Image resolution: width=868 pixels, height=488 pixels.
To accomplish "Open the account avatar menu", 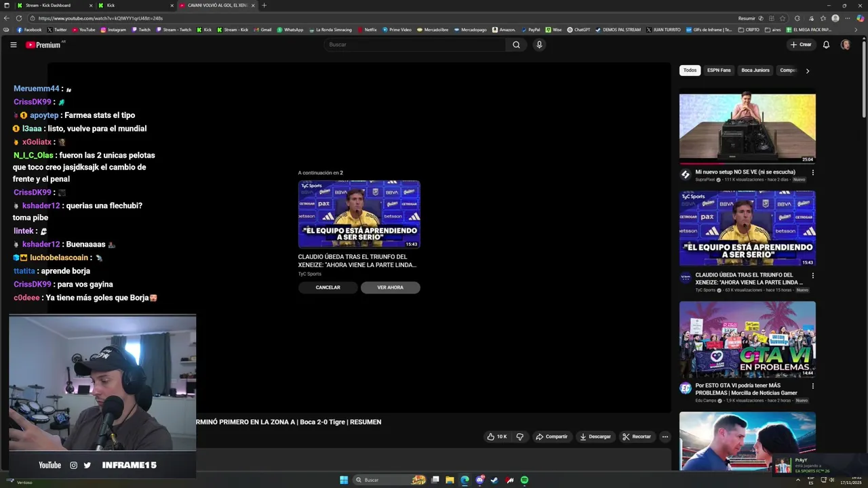I will pos(846,45).
